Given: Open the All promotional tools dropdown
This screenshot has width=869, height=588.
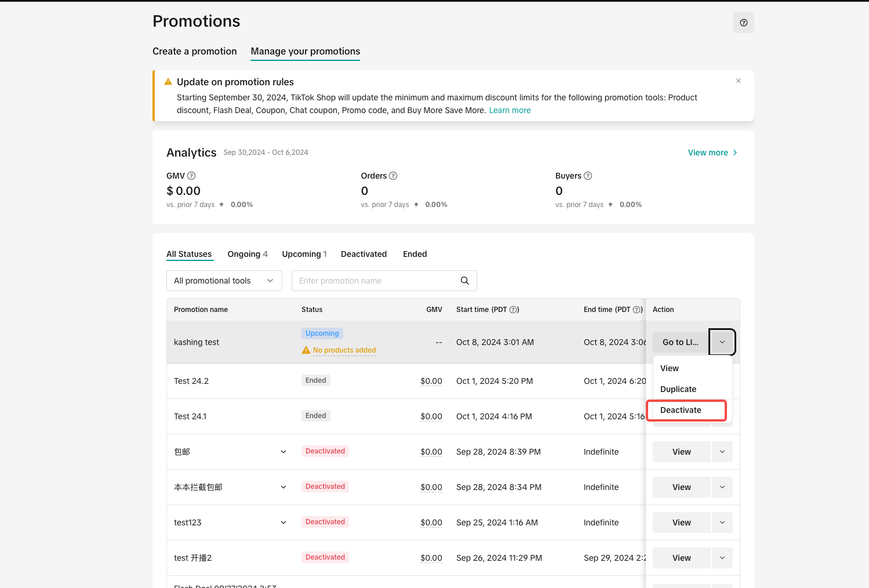Looking at the screenshot, I should (x=224, y=281).
